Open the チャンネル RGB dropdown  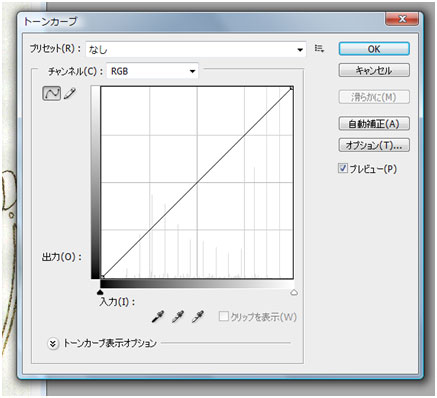pyautogui.click(x=152, y=71)
